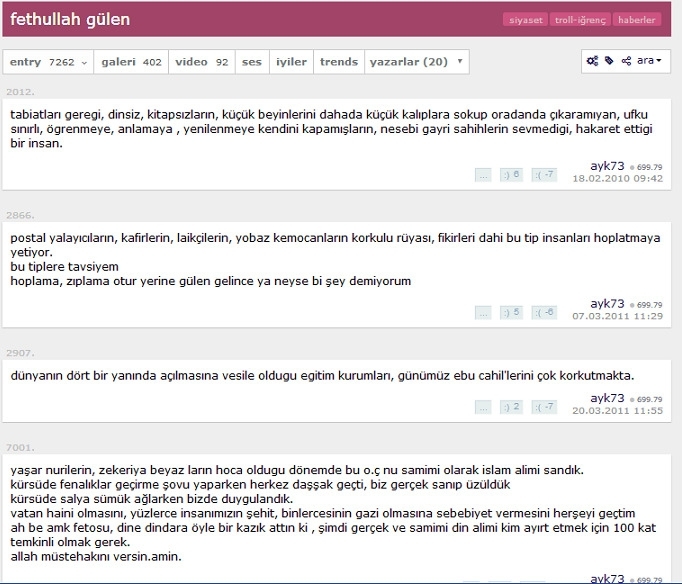Open the ellipsis menu on the 20.03.2011 entry
Image resolution: width=682 pixels, height=584 pixels.
point(483,407)
